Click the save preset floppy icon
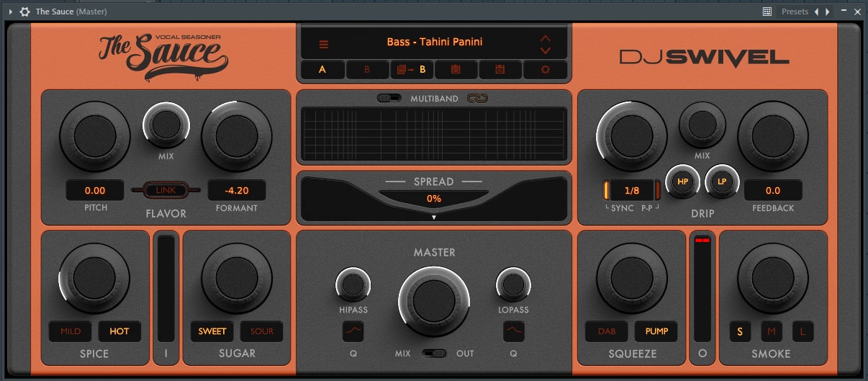This screenshot has height=381, width=868. [456, 70]
